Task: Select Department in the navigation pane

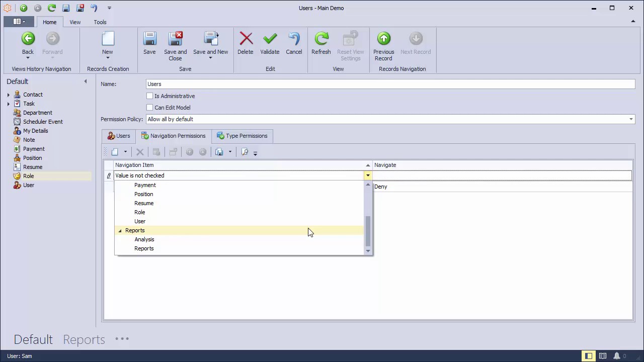Action: 38,113
